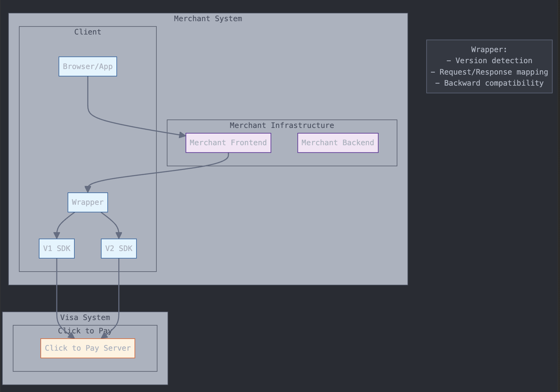560x392 pixels.
Task: Select the Click to Pay subgroup label
Action: [x=85, y=330]
